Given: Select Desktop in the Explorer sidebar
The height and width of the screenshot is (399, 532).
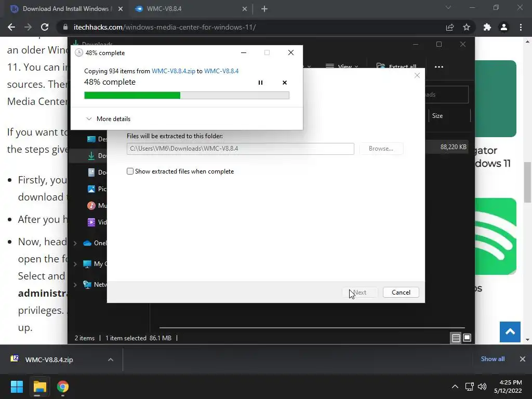Looking at the screenshot, I should click(97, 139).
